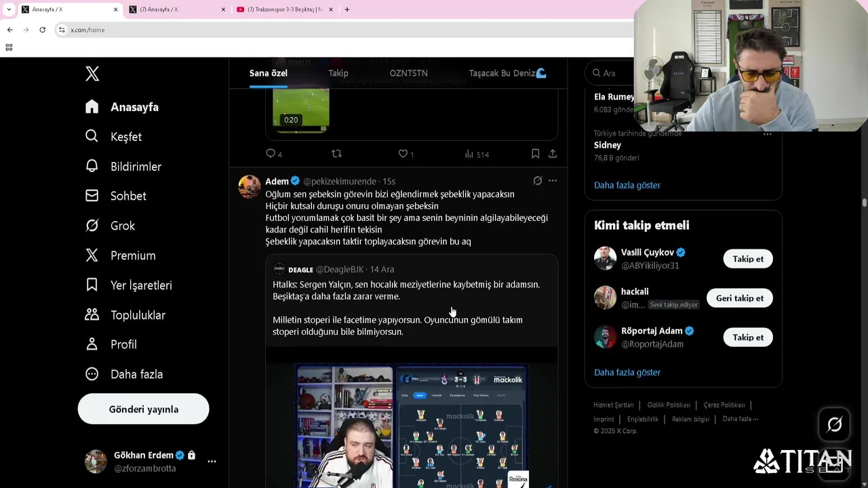Open Hizmet Şartları link
This screenshot has width=868, height=488.
click(x=614, y=405)
